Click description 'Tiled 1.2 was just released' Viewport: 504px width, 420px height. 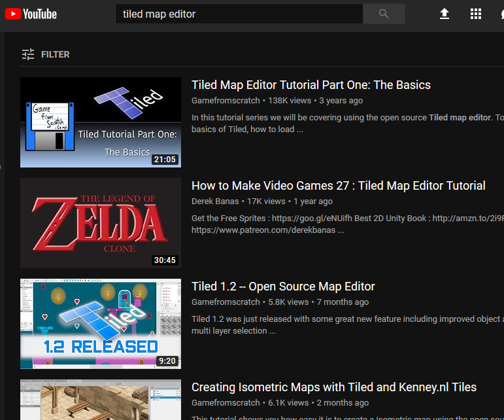(x=348, y=324)
